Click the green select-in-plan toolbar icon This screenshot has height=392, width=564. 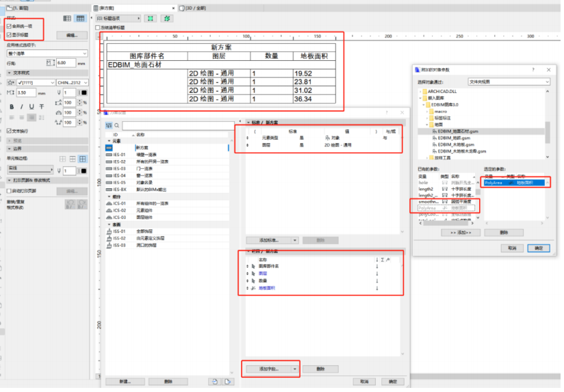tap(151, 18)
